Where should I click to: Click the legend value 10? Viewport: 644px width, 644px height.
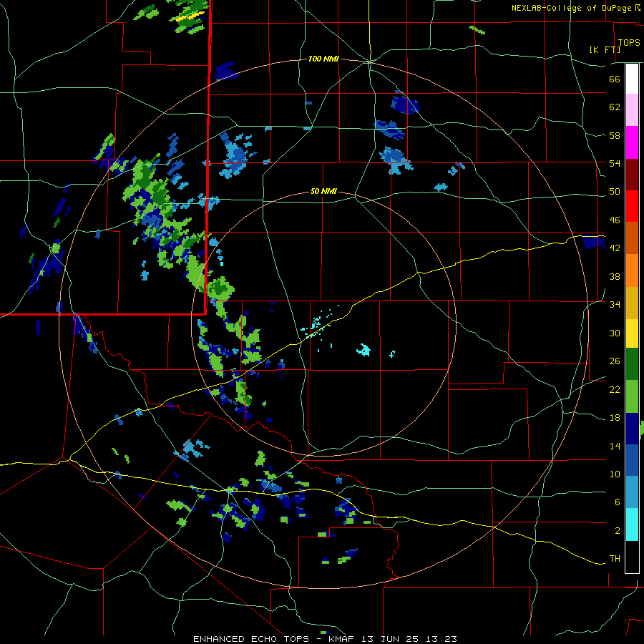pyautogui.click(x=615, y=474)
